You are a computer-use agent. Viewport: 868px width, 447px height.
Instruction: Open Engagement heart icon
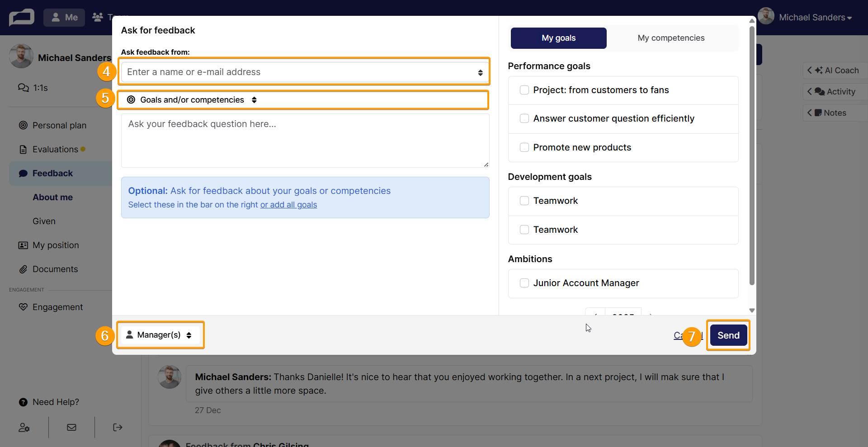click(23, 307)
